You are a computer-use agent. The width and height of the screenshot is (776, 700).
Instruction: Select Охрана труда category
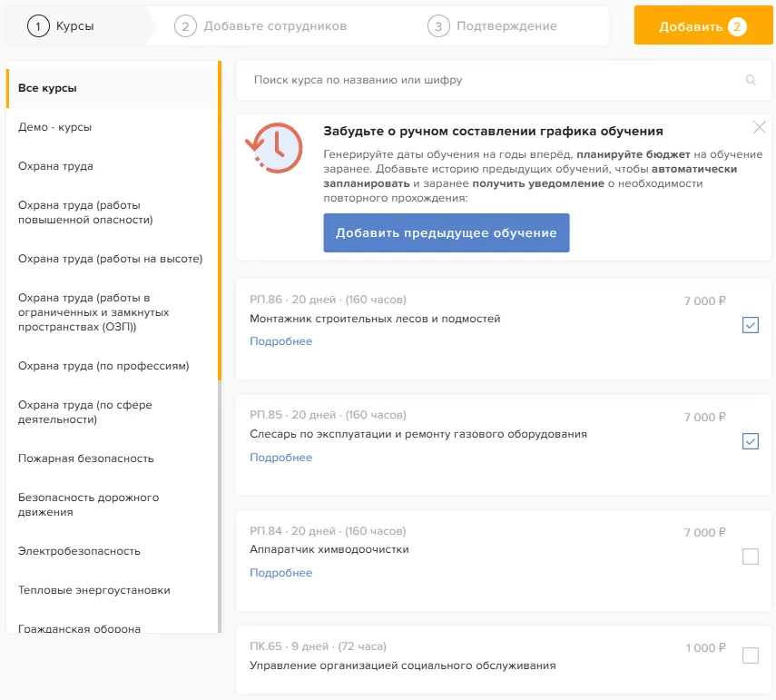112,166
